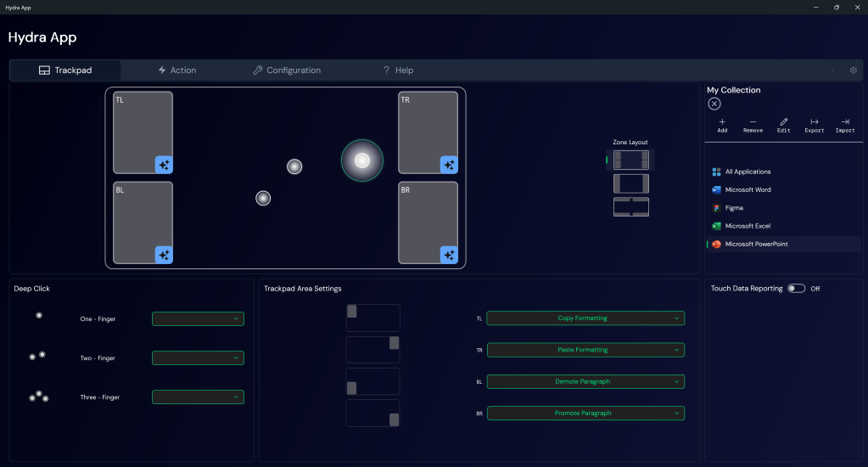Open the One-Finger deep click dropdown

198,319
